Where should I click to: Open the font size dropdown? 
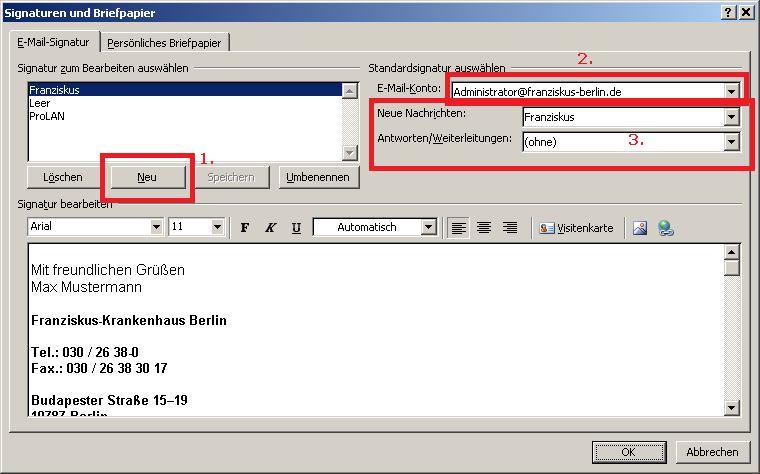tap(218, 228)
